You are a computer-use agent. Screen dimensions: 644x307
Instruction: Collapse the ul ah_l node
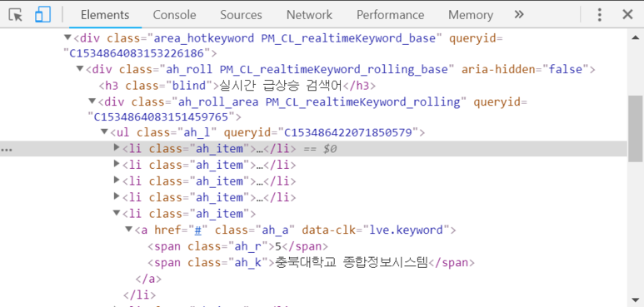(x=104, y=131)
